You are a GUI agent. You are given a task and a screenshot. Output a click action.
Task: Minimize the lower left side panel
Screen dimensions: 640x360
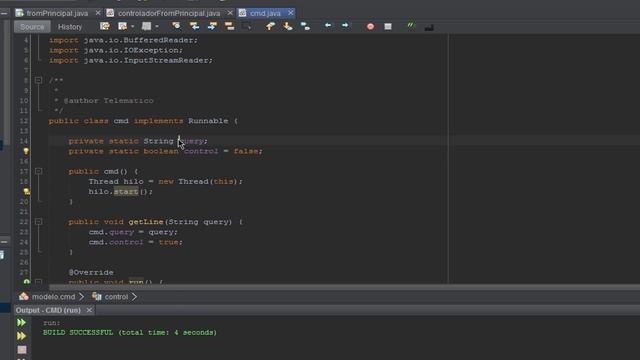pyautogui.click(x=4, y=242)
